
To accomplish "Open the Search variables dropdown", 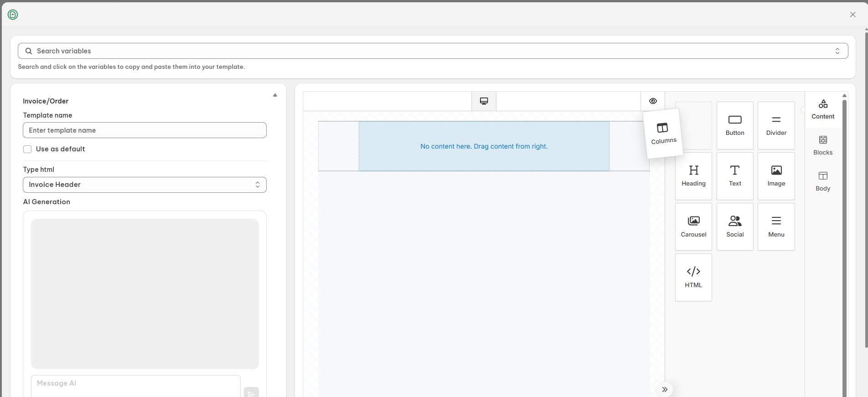I will 433,51.
